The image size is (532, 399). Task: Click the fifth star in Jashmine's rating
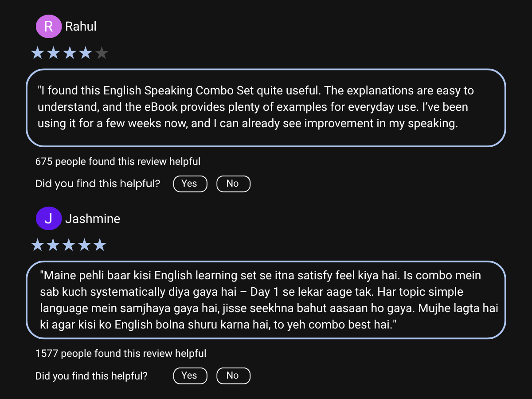click(x=100, y=245)
